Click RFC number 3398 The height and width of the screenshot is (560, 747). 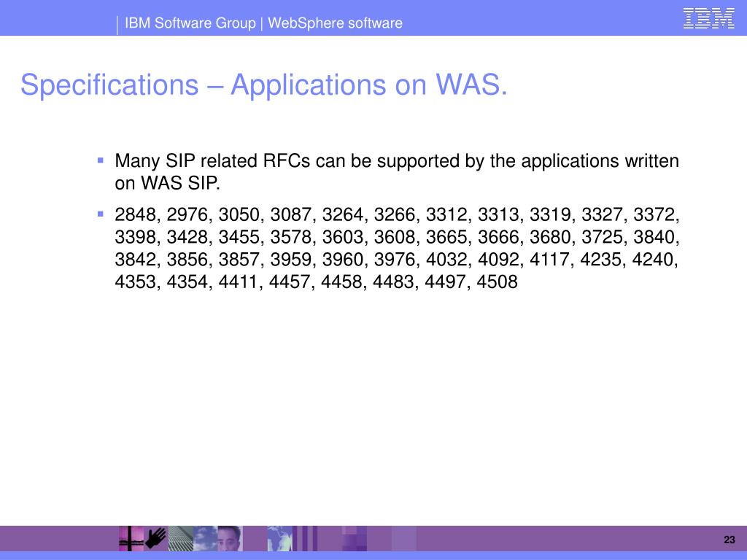coord(135,237)
